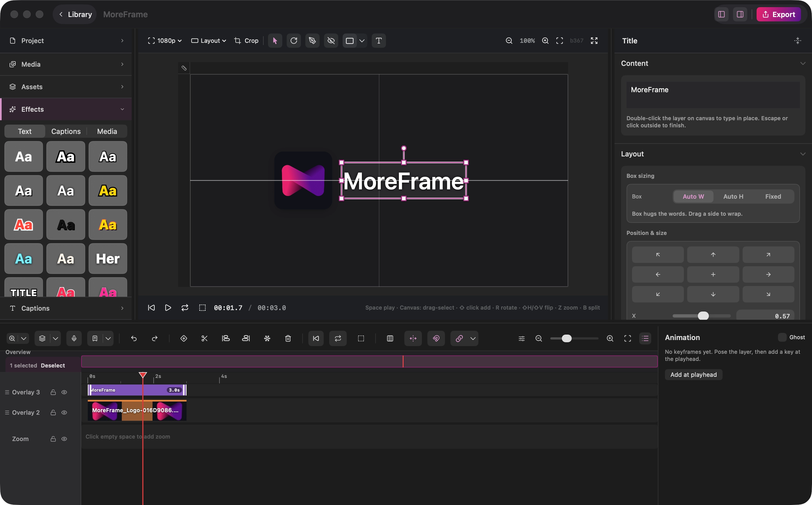
Task: Open the link options dropdown arrow
Action: point(473,338)
